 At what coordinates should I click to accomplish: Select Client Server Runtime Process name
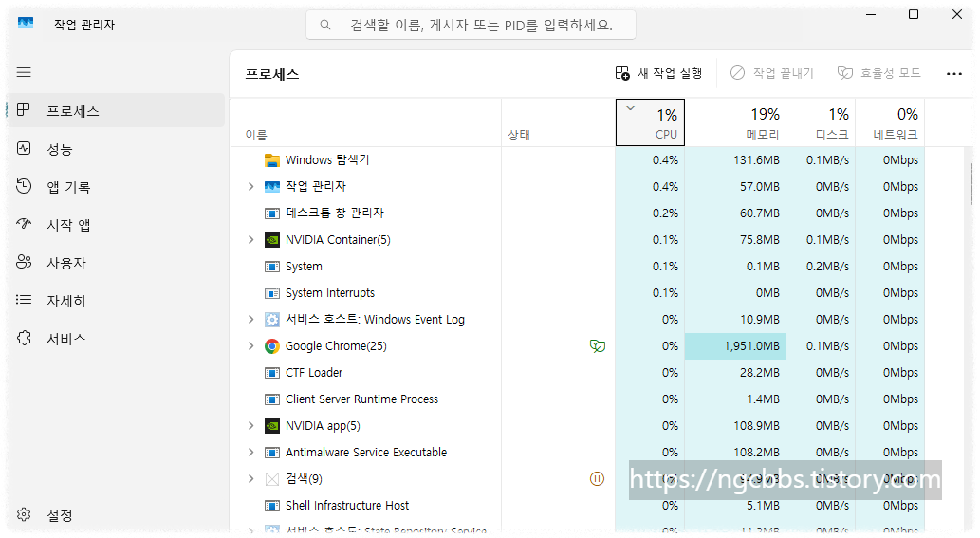(x=361, y=399)
